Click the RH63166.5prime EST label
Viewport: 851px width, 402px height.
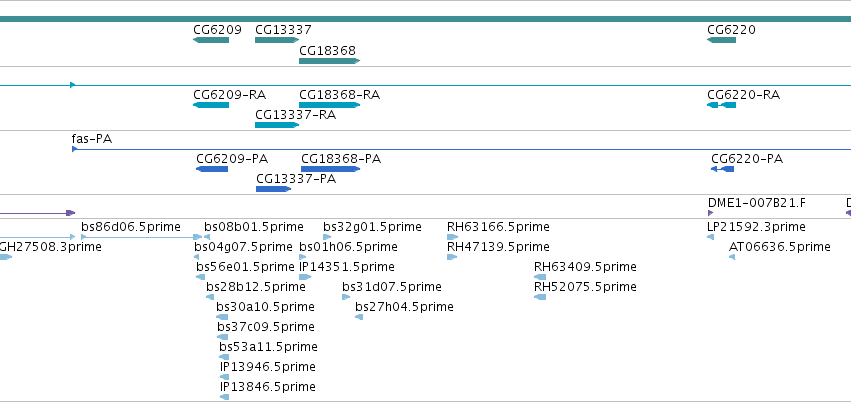point(498,227)
